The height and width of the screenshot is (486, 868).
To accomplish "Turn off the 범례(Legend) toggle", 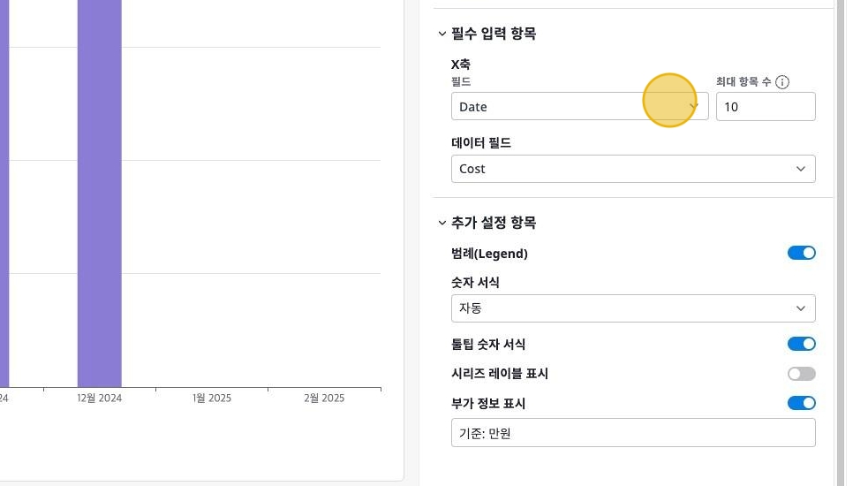I will click(801, 254).
